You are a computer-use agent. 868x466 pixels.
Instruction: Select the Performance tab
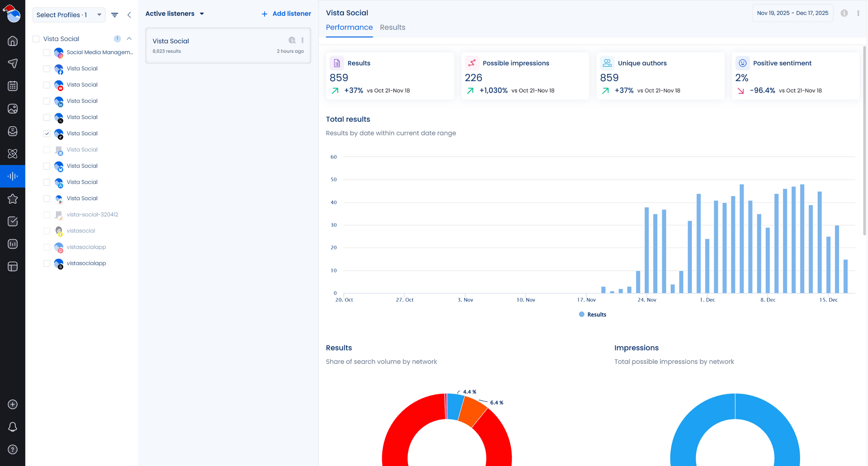(x=349, y=27)
